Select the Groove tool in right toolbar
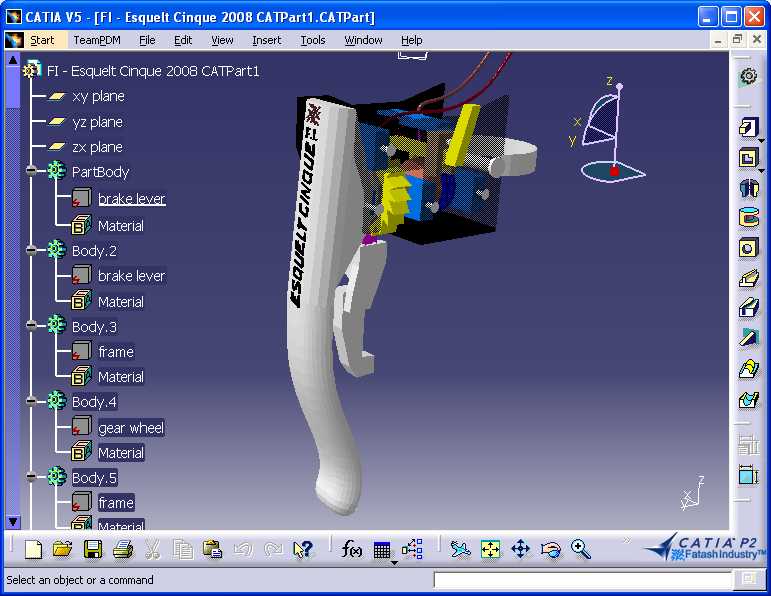The width and height of the screenshot is (771, 596). [748, 218]
